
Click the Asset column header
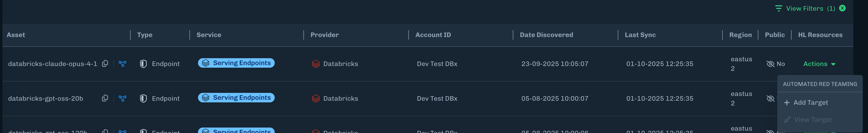point(16,35)
